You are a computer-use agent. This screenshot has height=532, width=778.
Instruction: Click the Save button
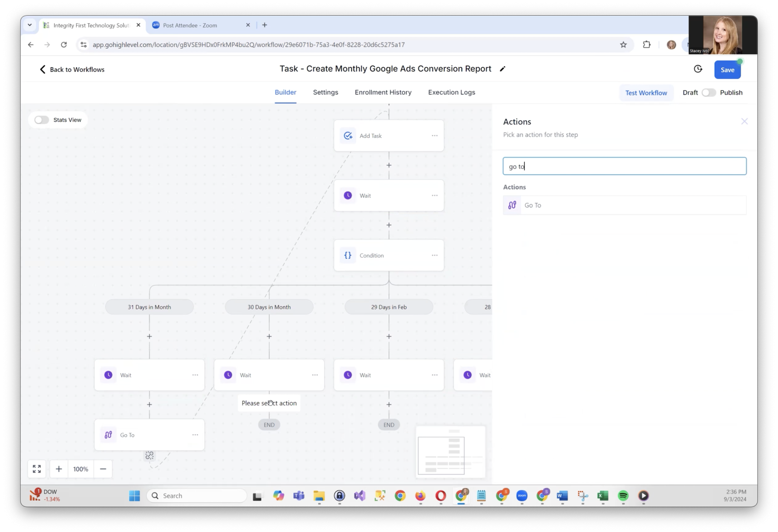click(x=727, y=69)
